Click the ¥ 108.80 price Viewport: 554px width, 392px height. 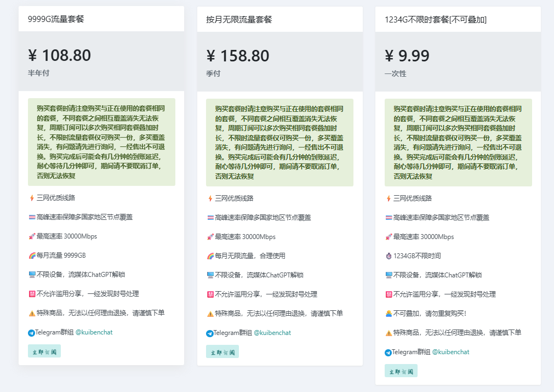(x=59, y=55)
